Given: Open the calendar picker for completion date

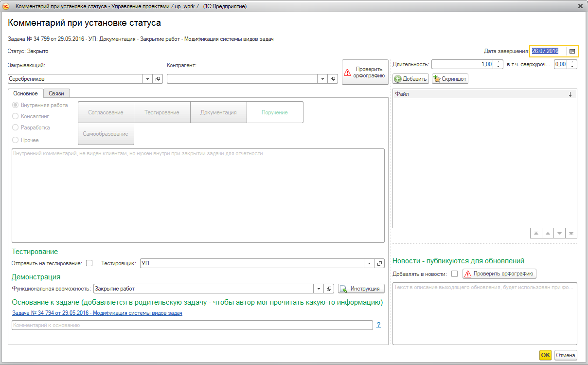Looking at the screenshot, I should pyautogui.click(x=572, y=51).
